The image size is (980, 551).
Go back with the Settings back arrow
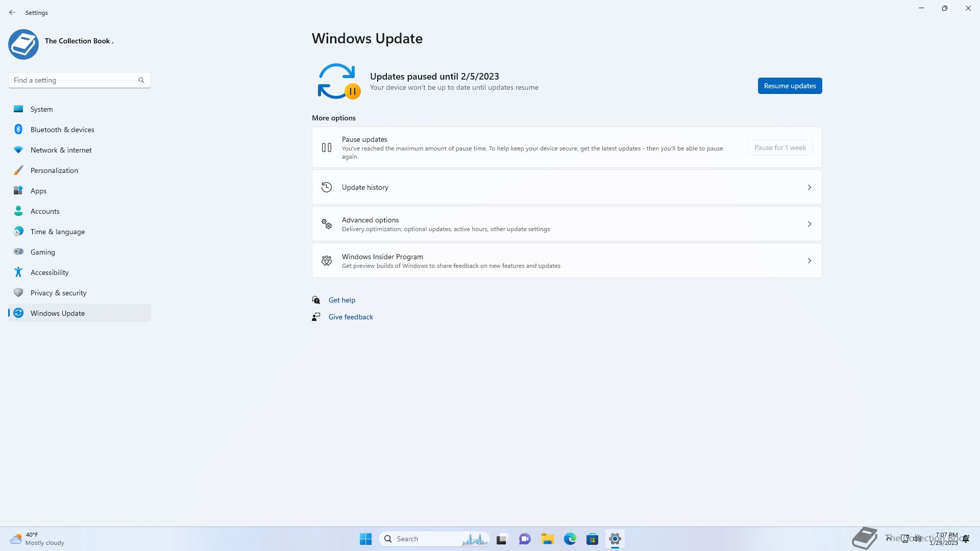[x=12, y=12]
